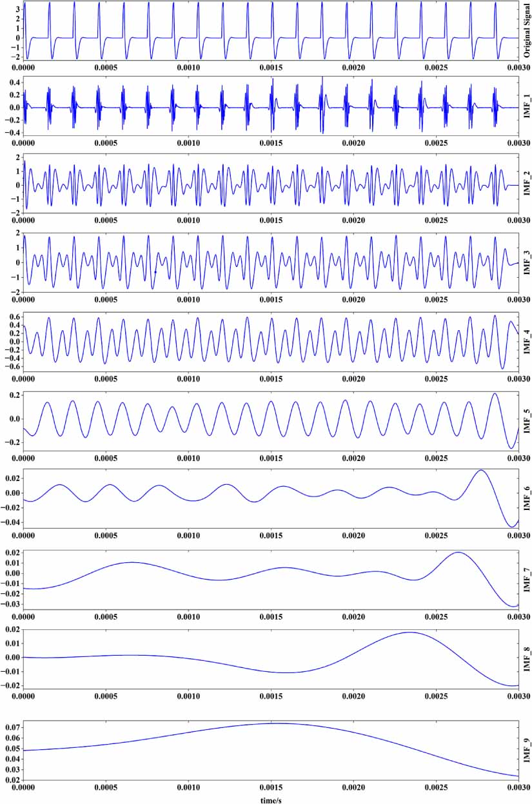Click the 'IMF_9' plot label
532x804 pixels.
pyautogui.click(x=526, y=751)
